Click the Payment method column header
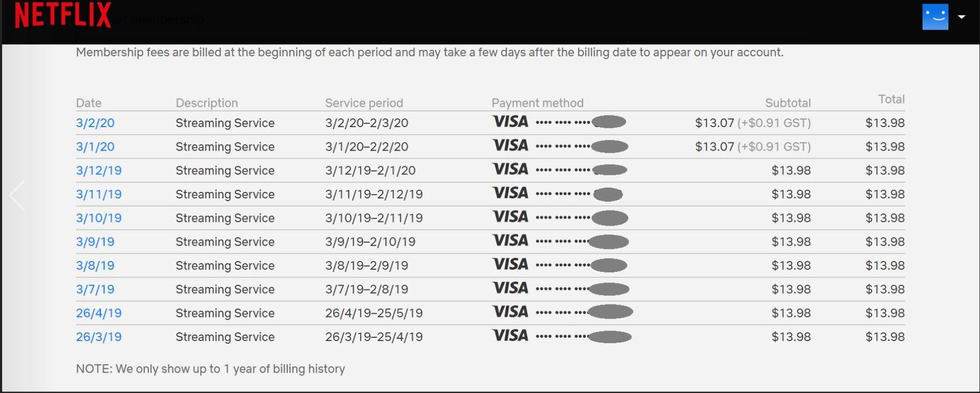980x393 pixels. 537,103
